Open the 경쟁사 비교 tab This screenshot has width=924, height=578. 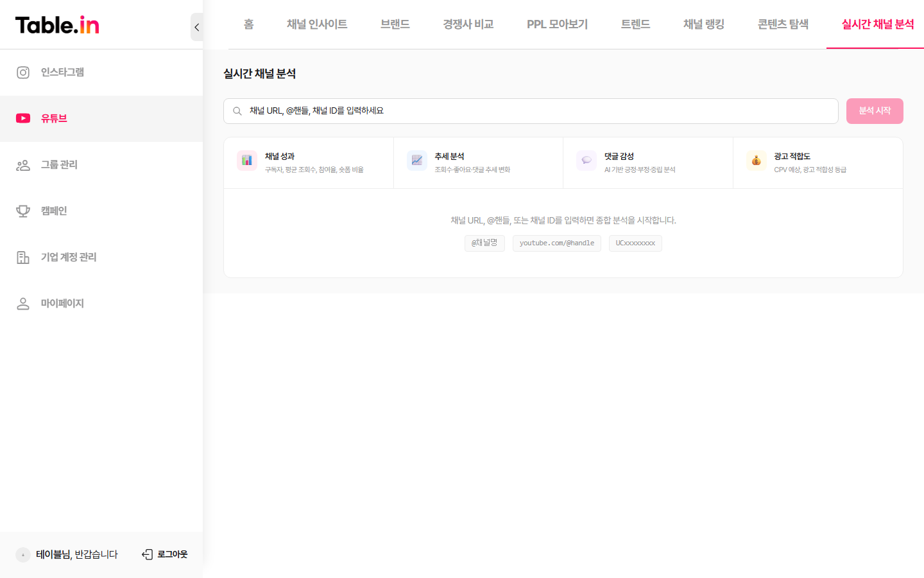tap(468, 24)
